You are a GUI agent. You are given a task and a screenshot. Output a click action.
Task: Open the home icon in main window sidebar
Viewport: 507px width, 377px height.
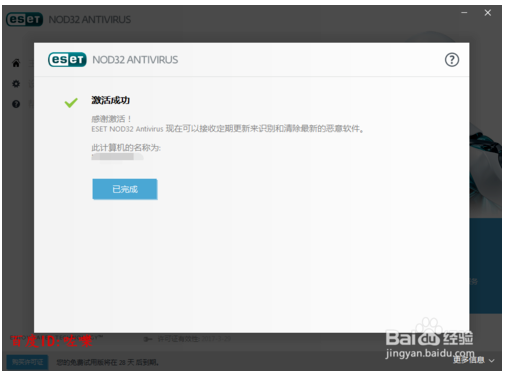tap(16, 63)
